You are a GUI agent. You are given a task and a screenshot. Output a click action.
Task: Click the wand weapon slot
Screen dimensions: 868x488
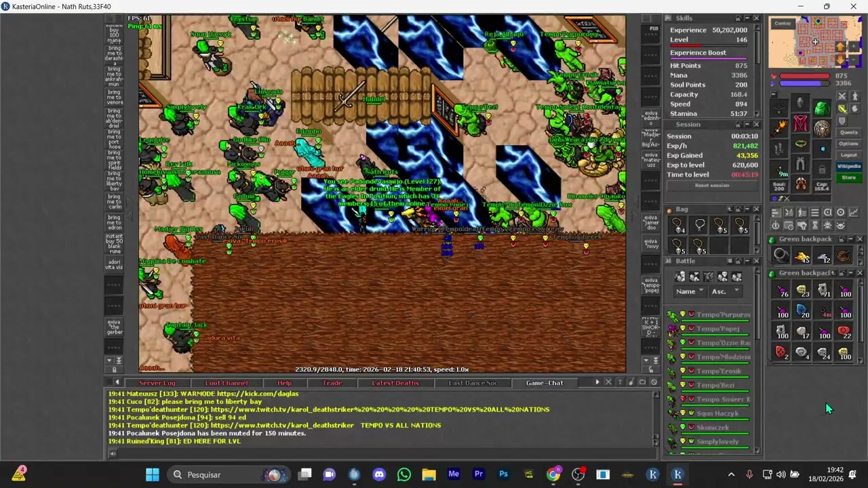(778, 129)
